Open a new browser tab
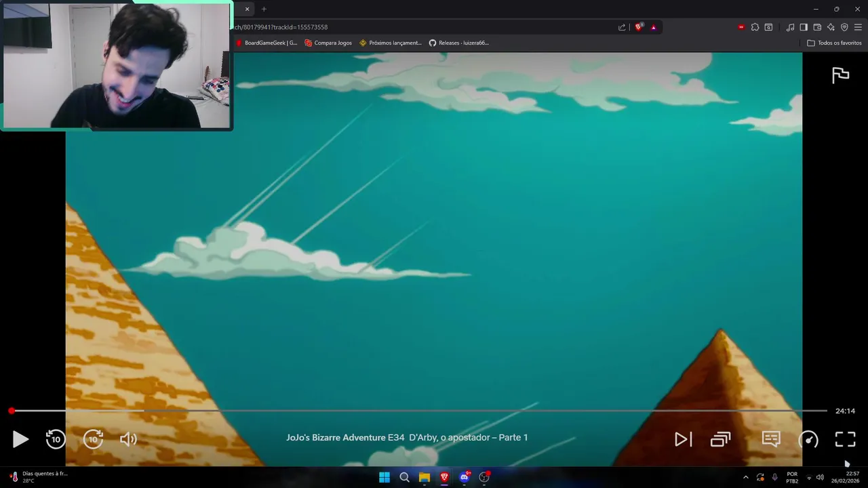This screenshot has width=868, height=488. 264,9
